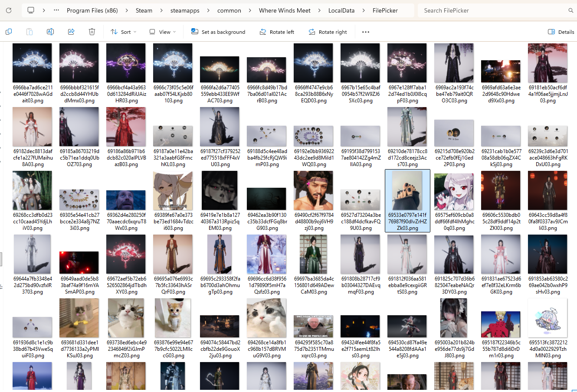
Task: Click file name starting 69643cc59d8a4f8
Action: click(548, 222)
